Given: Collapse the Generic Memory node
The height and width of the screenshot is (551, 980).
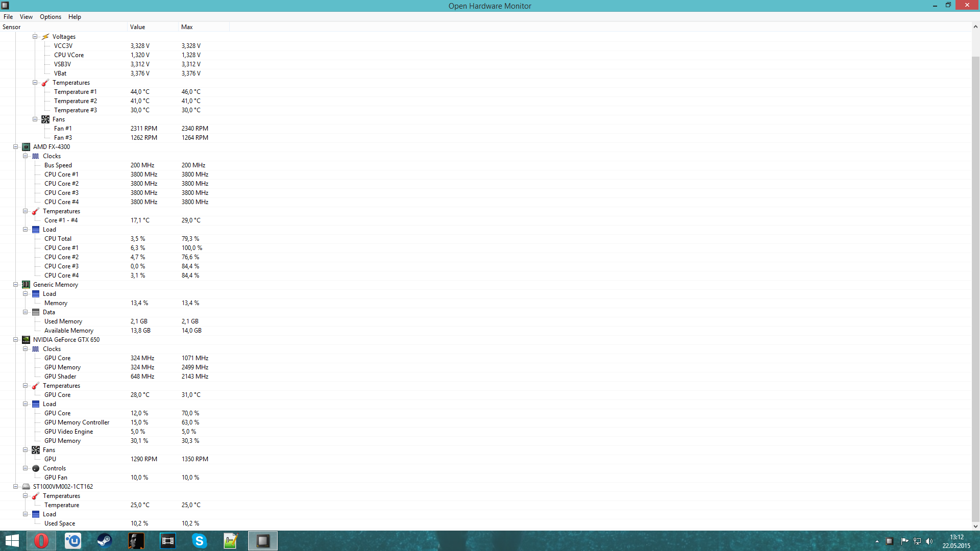Looking at the screenshot, I should tap(16, 285).
